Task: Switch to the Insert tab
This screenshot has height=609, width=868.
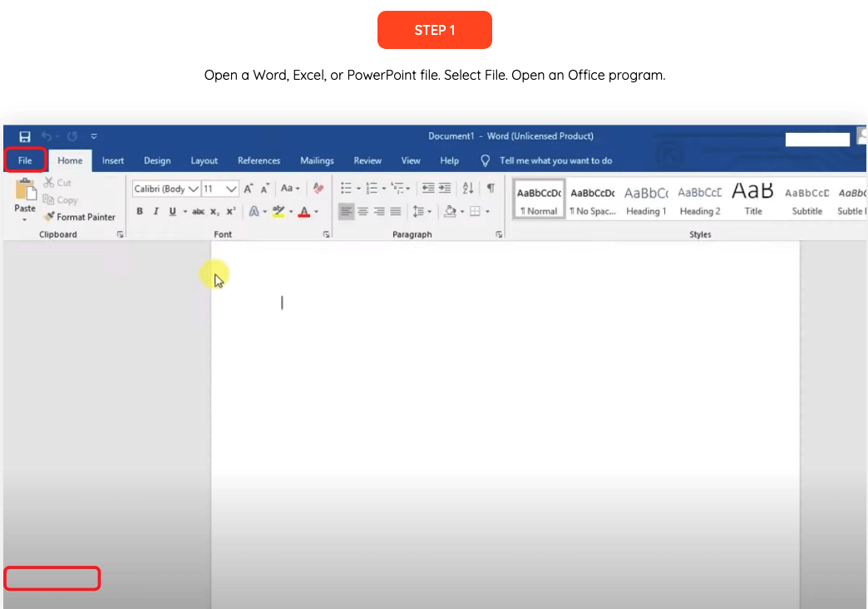Action: (x=113, y=160)
